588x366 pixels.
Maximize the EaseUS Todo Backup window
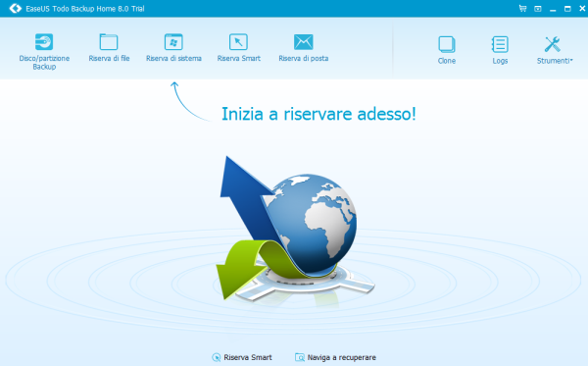567,8
